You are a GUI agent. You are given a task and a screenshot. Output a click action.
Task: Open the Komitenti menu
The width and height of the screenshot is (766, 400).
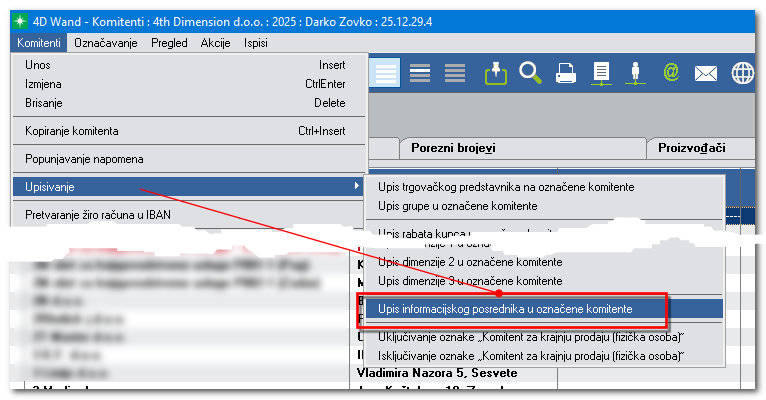[x=40, y=42]
